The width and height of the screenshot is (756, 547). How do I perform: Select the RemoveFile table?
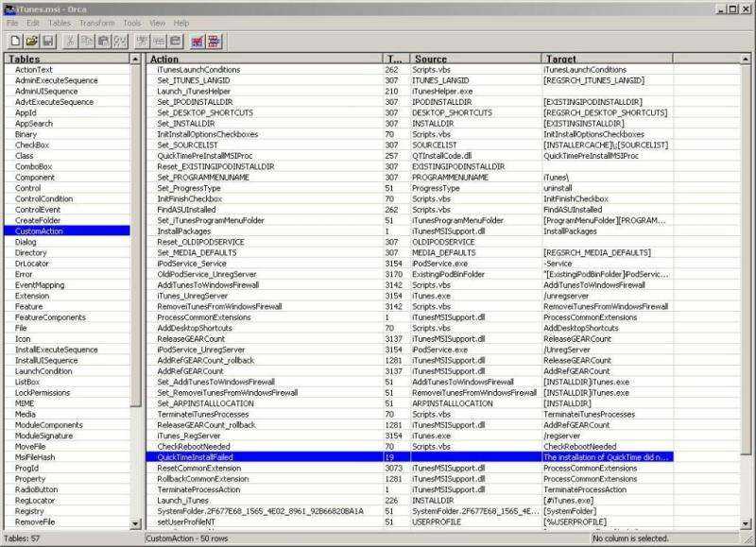[x=35, y=521]
